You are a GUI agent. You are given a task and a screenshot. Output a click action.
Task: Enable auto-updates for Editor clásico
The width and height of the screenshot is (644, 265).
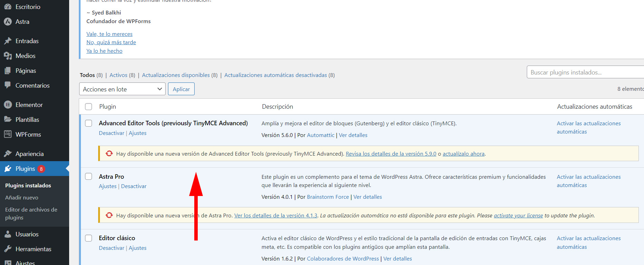pos(589,243)
